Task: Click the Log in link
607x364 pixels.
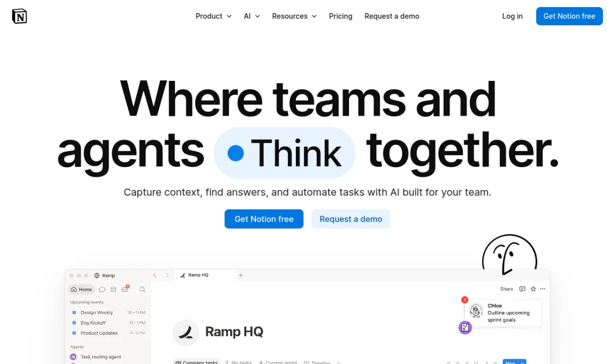Action: pyautogui.click(x=512, y=16)
